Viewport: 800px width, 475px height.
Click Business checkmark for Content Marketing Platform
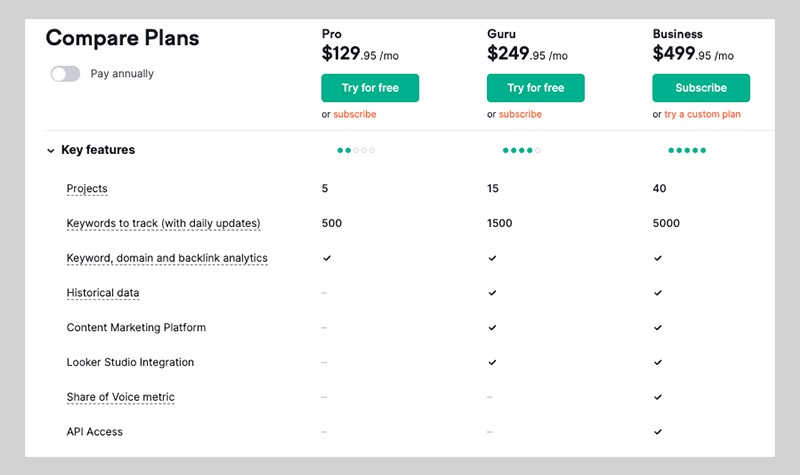(658, 328)
